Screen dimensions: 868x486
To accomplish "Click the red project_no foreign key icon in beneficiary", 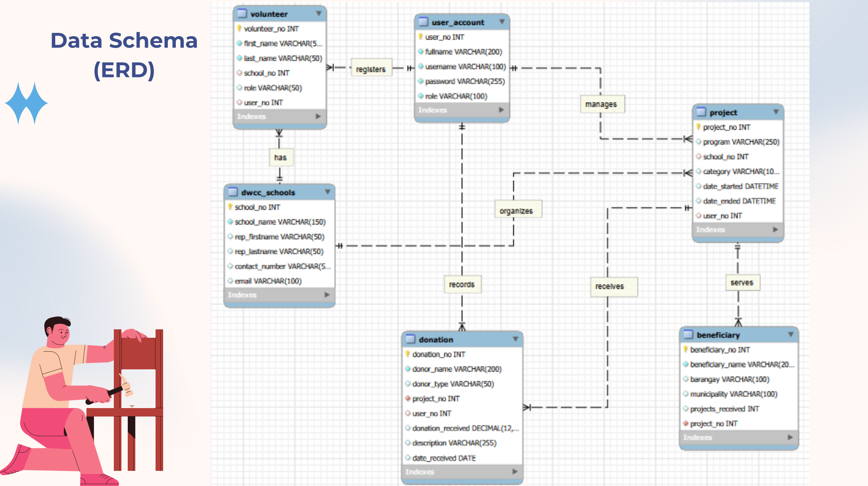I will click(685, 423).
